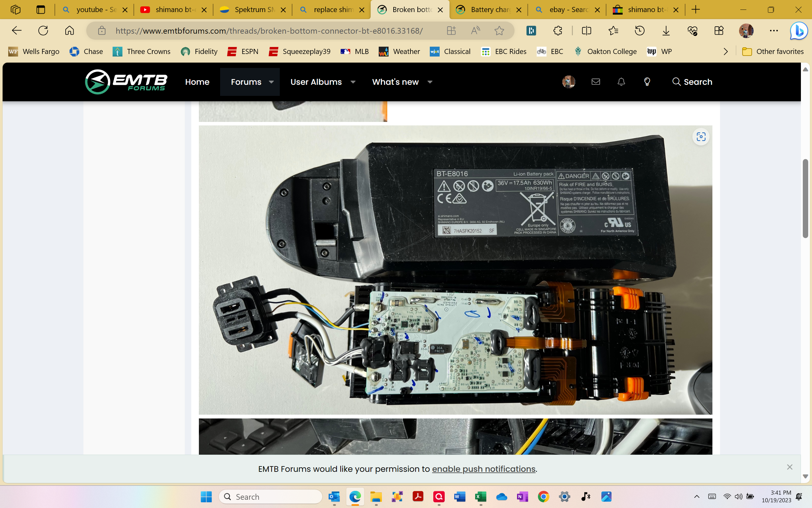Open Chase bookmark
This screenshot has height=508, width=812.
pyautogui.click(x=86, y=51)
